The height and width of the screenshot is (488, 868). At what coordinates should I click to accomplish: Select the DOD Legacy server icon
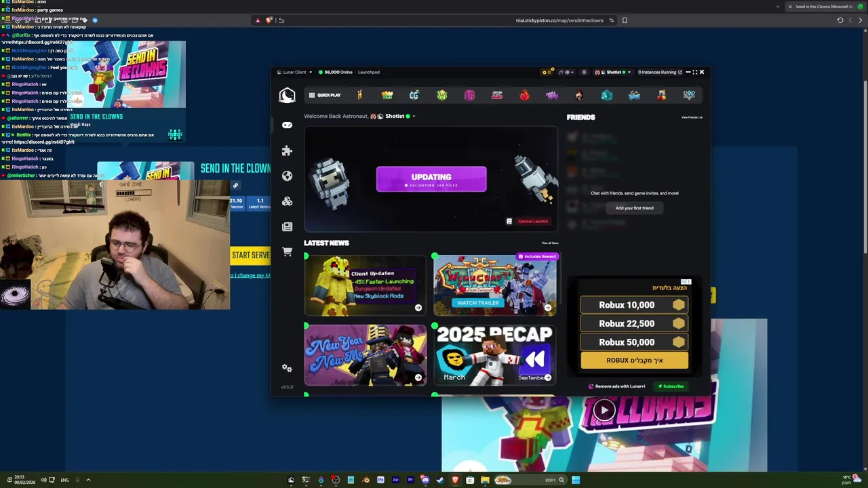point(689,96)
